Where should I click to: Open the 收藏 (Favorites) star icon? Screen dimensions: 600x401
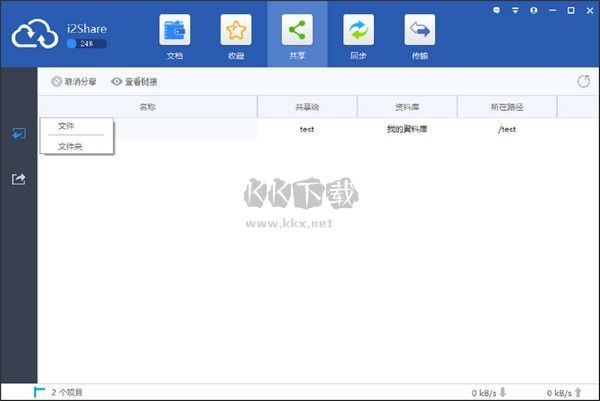point(236,32)
